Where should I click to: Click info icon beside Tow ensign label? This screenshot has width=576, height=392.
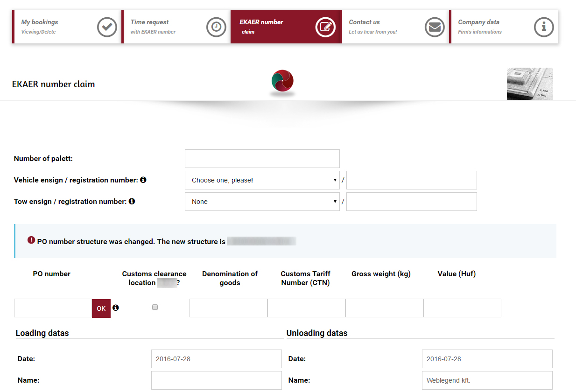pos(132,201)
